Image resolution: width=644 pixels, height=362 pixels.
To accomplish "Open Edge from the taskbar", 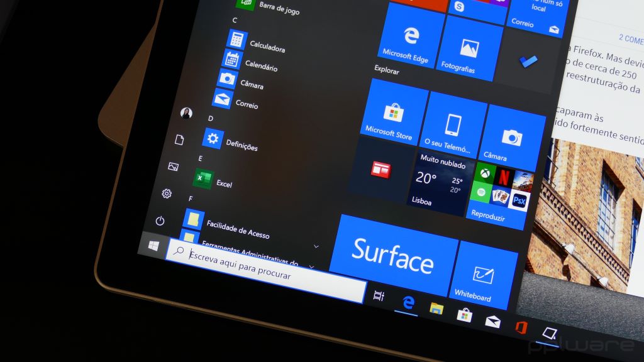I will tap(408, 302).
